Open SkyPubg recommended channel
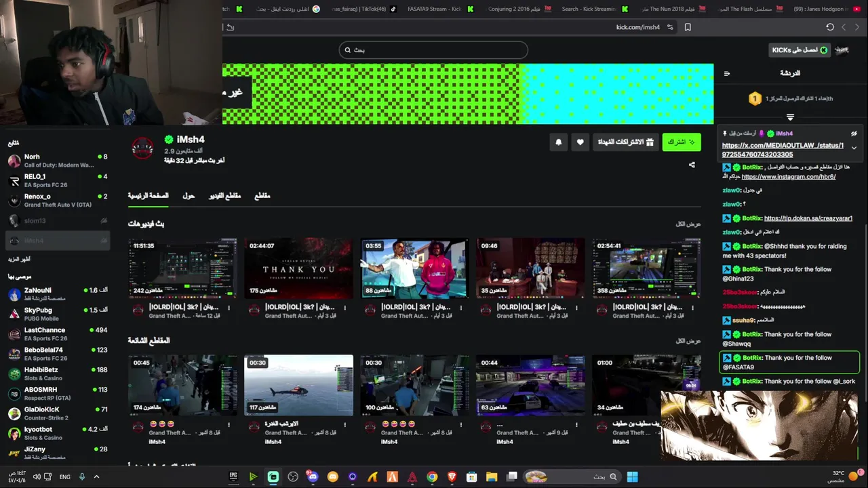 [58, 314]
